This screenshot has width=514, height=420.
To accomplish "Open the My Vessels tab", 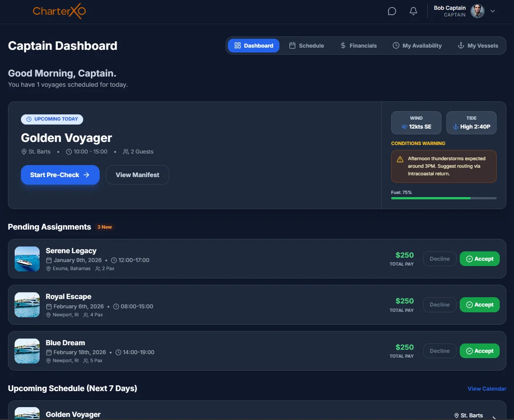I will [478, 45].
